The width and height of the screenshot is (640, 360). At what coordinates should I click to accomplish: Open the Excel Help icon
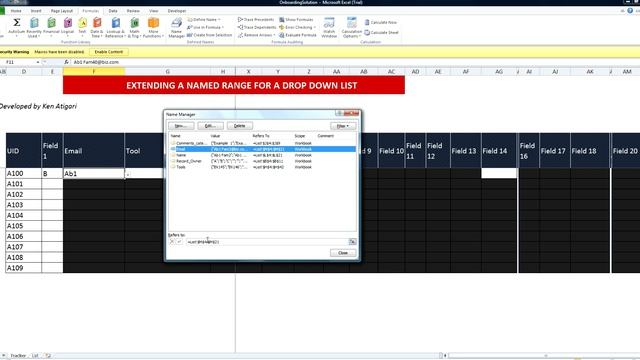tap(630, 11)
